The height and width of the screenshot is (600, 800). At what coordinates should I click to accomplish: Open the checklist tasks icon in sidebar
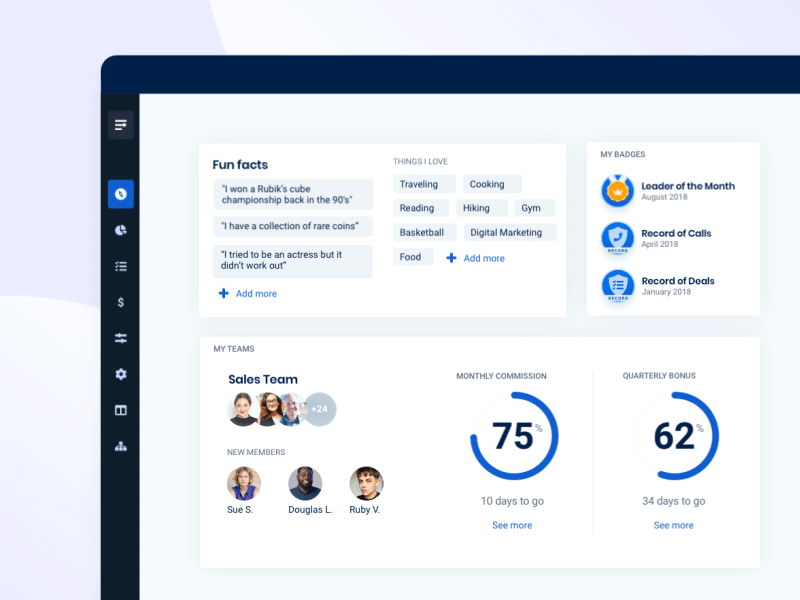(x=121, y=266)
